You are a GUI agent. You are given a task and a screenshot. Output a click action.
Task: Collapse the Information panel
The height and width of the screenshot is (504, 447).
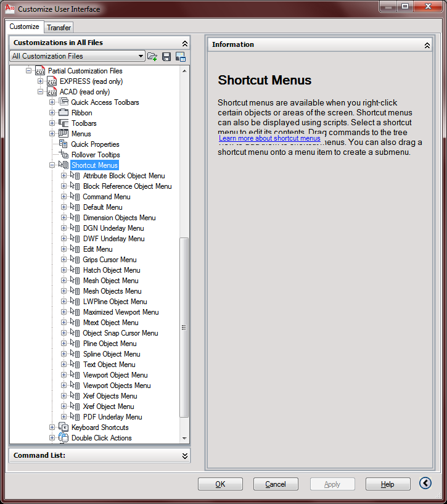[x=427, y=45]
